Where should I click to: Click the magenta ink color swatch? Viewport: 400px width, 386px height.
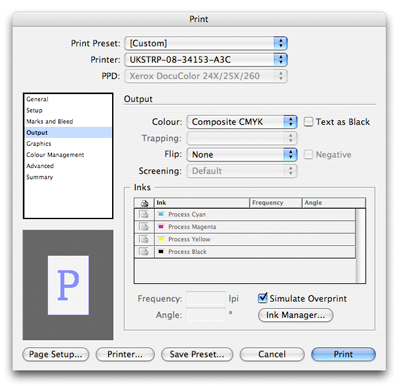tap(161, 227)
